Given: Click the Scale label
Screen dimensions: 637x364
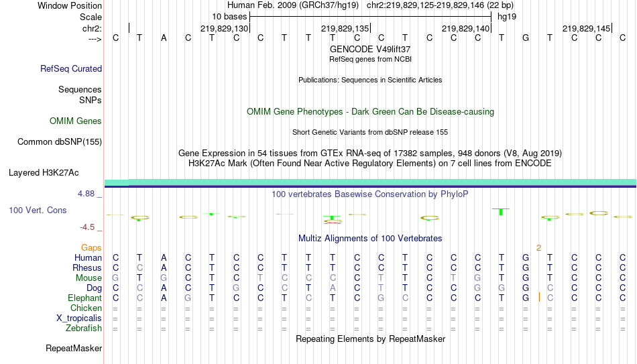Looking at the screenshot, I should (91, 17).
